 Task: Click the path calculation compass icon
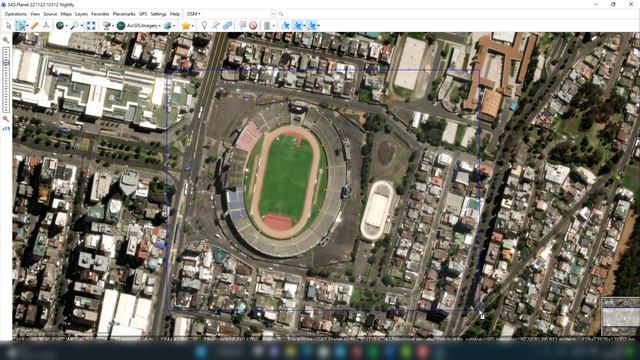(x=46, y=26)
